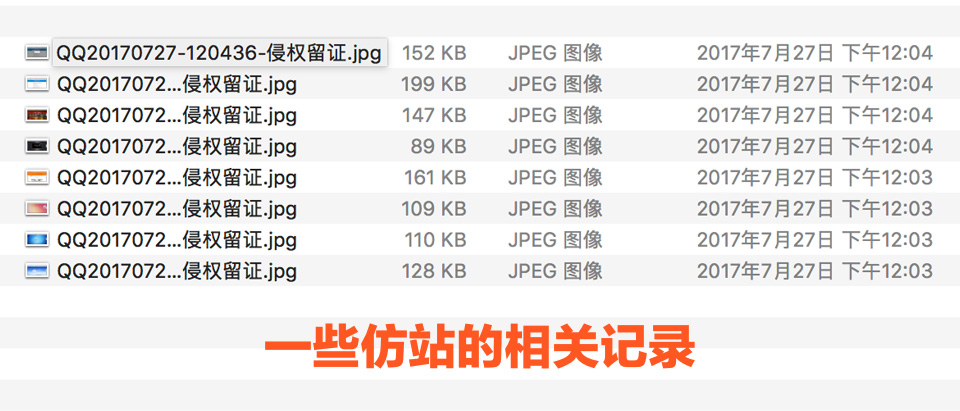The height and width of the screenshot is (411, 960).
Task: Click the date cell of the 152 KB file
Action: click(x=814, y=53)
